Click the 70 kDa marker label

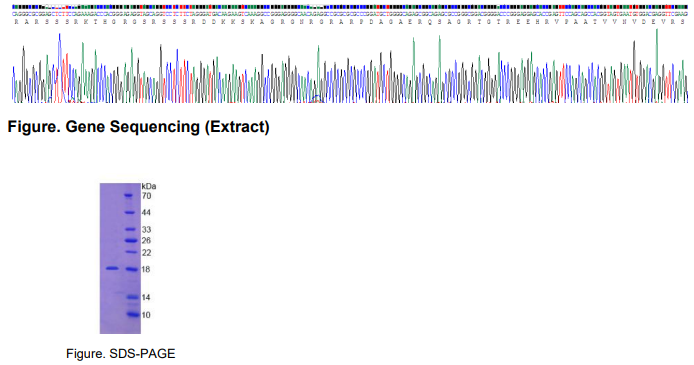coord(147,196)
